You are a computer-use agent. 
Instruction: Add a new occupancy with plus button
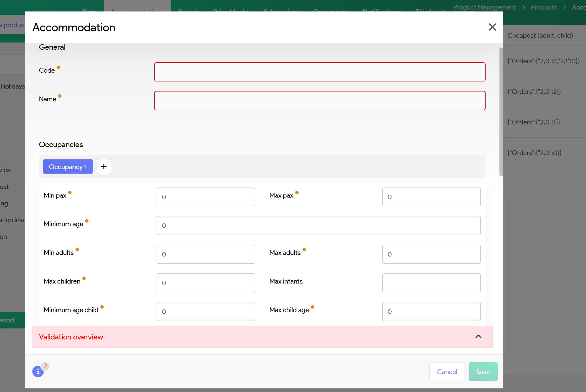point(104,166)
